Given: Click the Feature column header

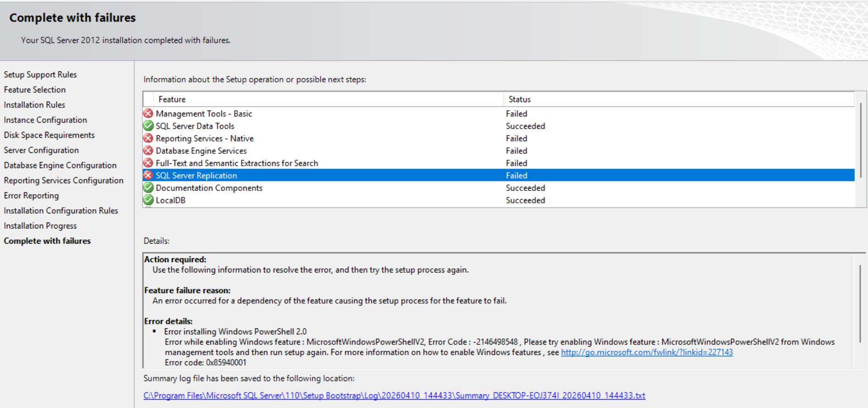Looking at the screenshot, I should [172, 99].
